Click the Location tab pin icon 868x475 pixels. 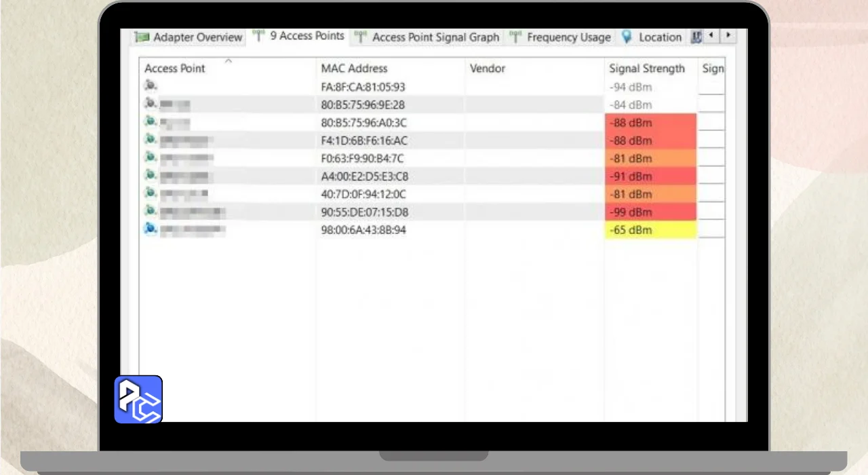[627, 37]
